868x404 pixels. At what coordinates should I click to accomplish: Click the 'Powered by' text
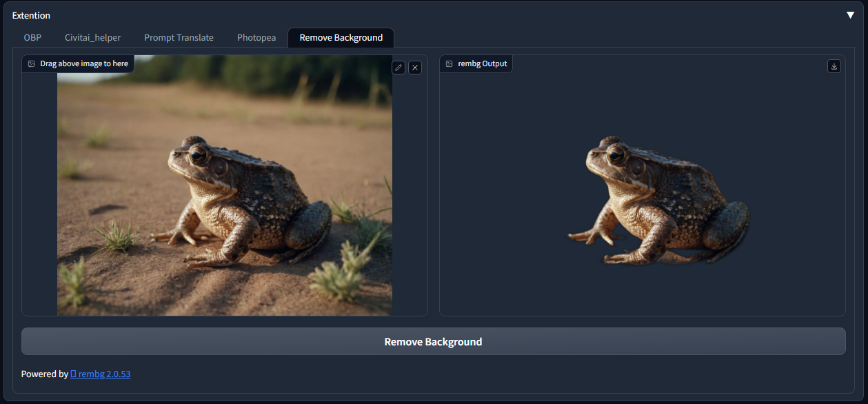[45, 374]
